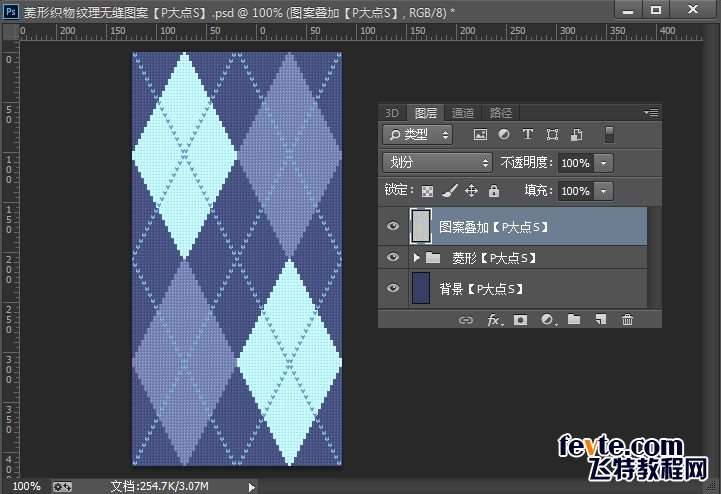Image resolution: width=721 pixels, height=494 pixels.
Task: Open the 划分 blend mode dropdown
Action: [x=437, y=162]
